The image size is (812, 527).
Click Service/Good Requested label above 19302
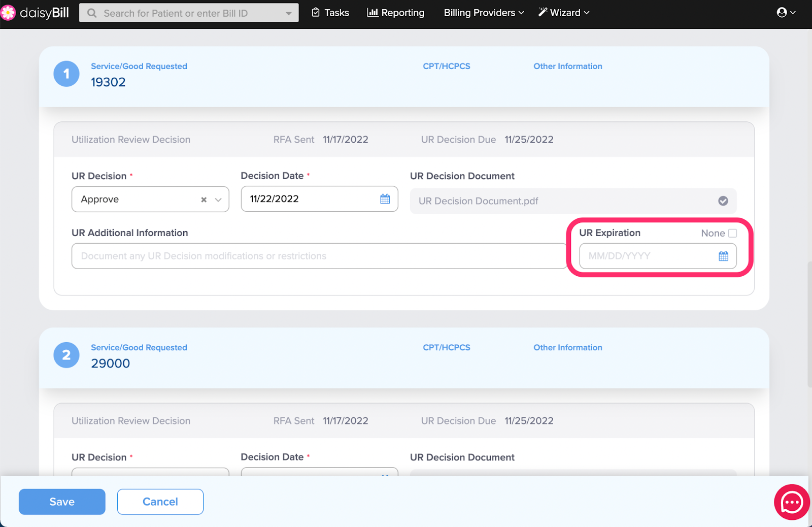pos(139,66)
